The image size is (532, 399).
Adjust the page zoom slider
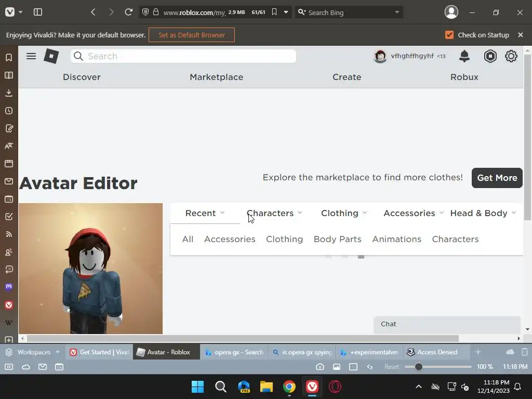pyautogui.click(x=419, y=367)
